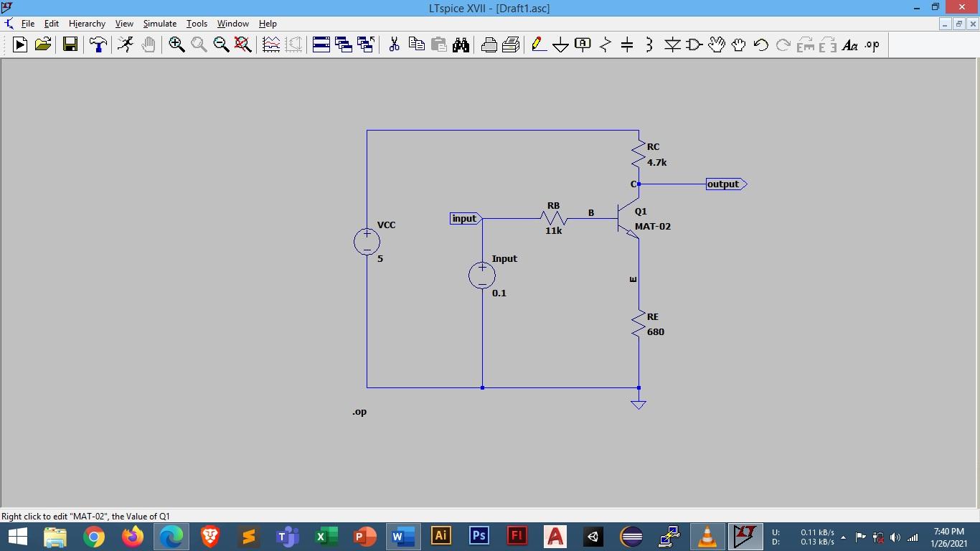This screenshot has width=980, height=551.
Task: Place a Ground symbol
Action: pyautogui.click(x=560, y=44)
